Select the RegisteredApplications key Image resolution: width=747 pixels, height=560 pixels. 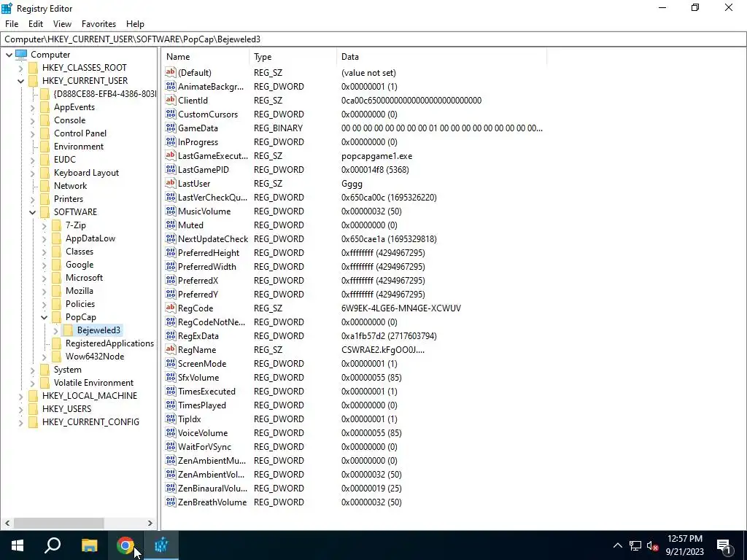point(109,343)
